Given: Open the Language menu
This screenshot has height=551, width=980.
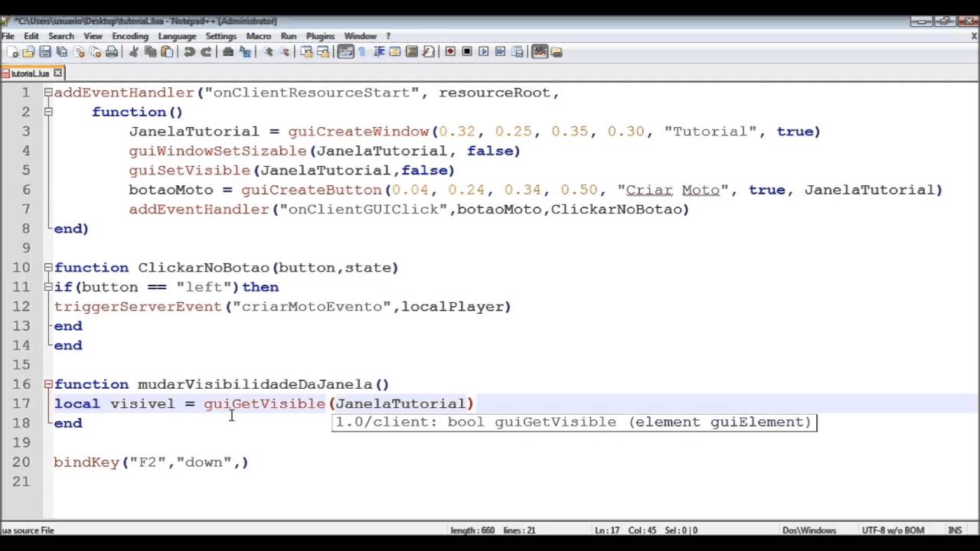Looking at the screenshot, I should click(177, 36).
